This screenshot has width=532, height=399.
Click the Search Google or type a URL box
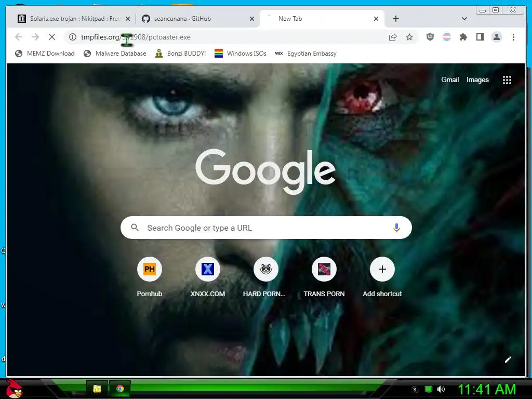266,228
